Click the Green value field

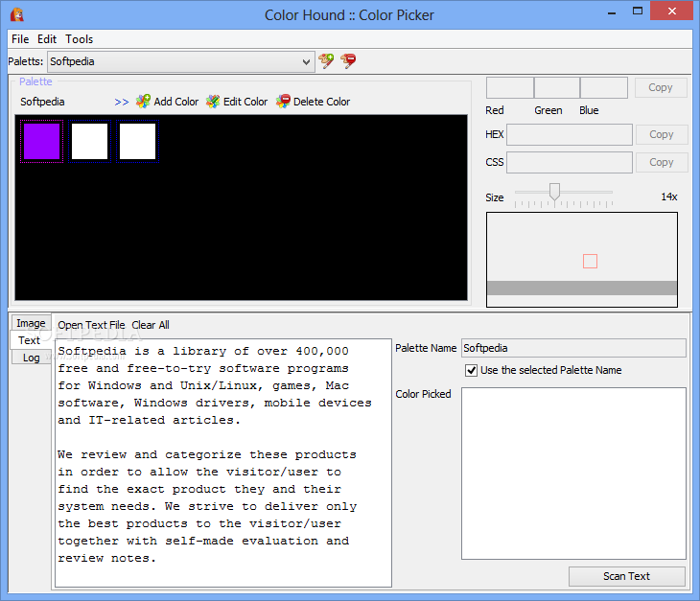(x=557, y=87)
